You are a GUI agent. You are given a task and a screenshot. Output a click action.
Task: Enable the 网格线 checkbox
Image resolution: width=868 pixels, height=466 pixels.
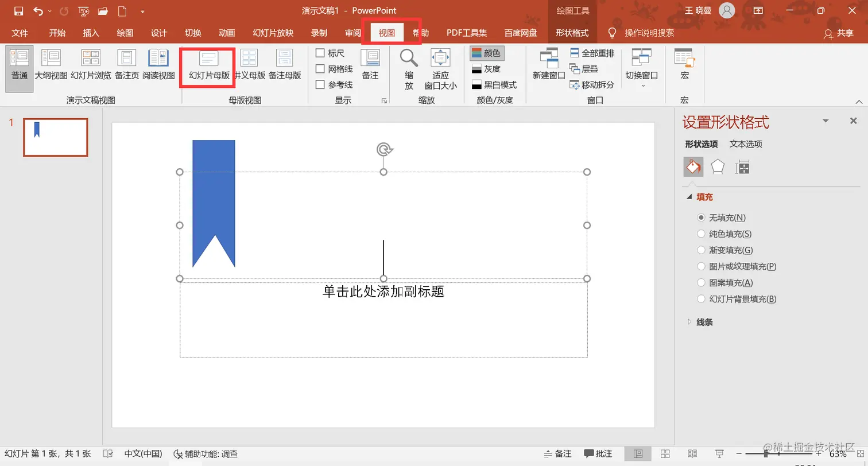click(320, 69)
